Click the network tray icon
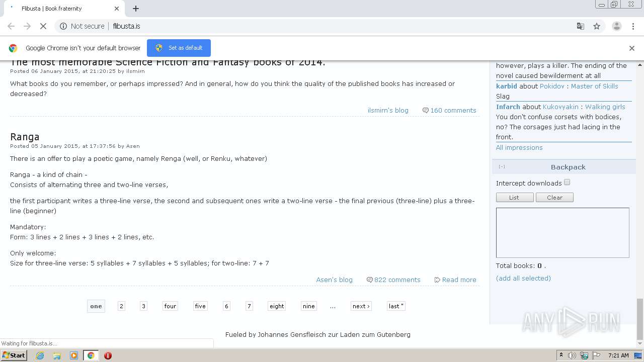The width and height of the screenshot is (644, 362). point(585,355)
